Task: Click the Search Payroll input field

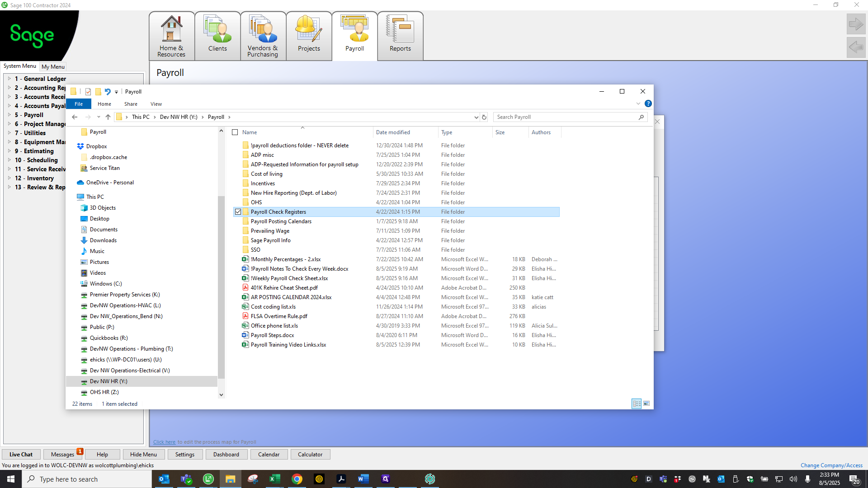Action: click(565, 117)
